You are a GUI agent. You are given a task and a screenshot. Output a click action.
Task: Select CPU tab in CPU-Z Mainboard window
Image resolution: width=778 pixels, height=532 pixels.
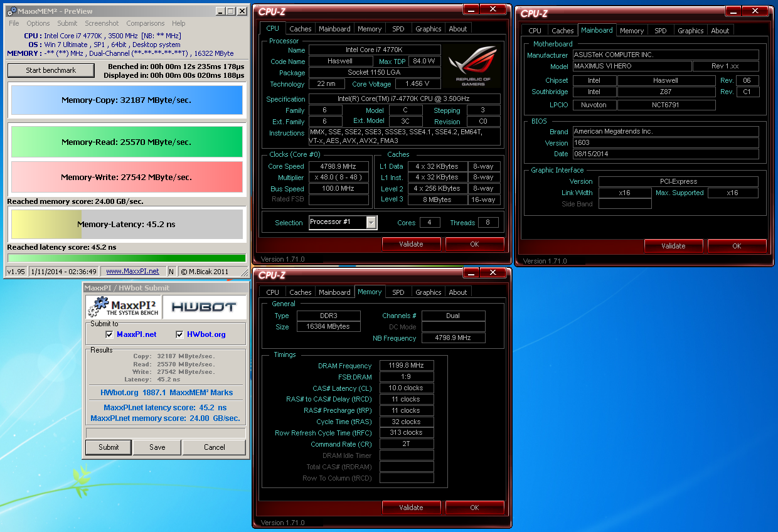[535, 31]
